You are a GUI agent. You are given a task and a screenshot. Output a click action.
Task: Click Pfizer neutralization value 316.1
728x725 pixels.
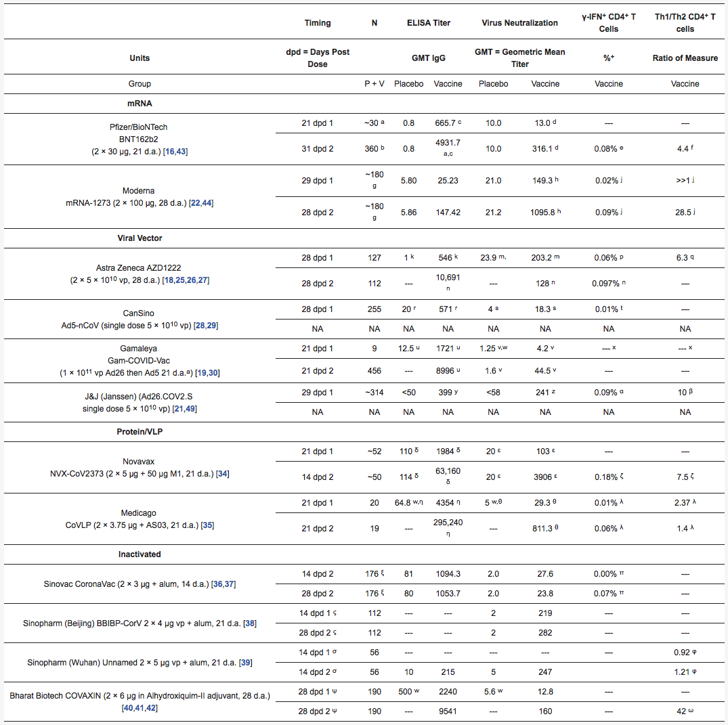coord(542,148)
